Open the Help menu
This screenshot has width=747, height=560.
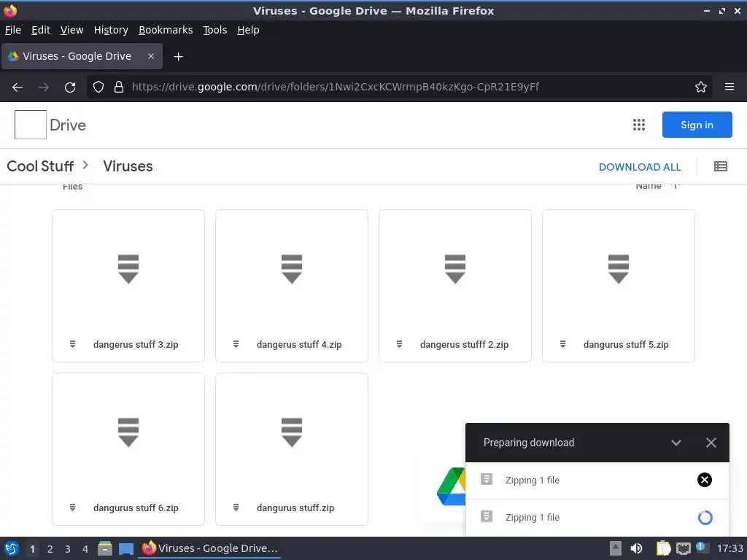pyautogui.click(x=248, y=30)
